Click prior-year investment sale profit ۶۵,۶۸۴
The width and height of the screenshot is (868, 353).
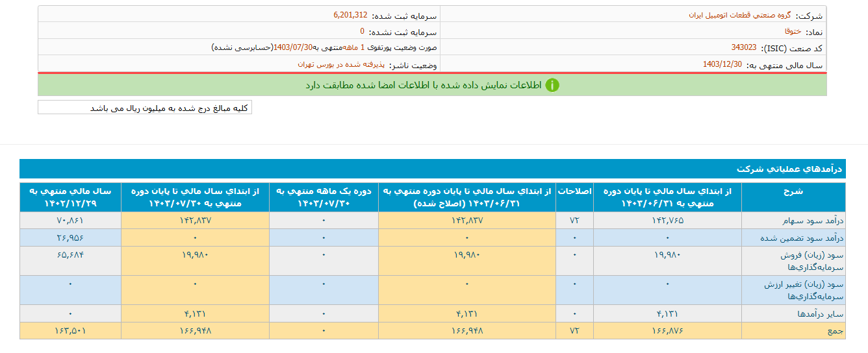[70, 254]
